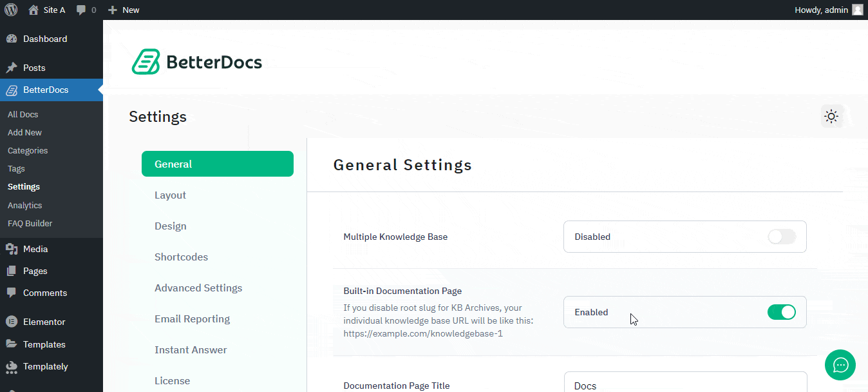Switch to the Layout settings tab
This screenshot has height=392, width=868.
point(170,195)
